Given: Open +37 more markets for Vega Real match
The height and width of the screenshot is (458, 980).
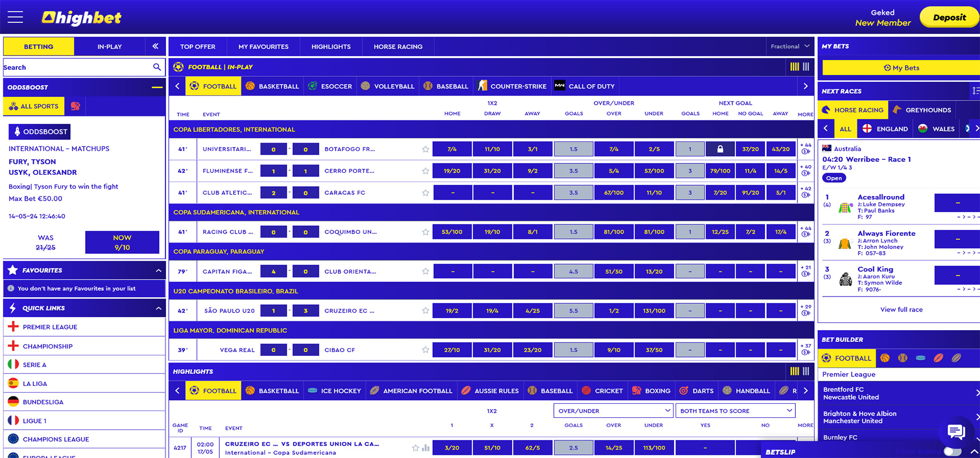Looking at the screenshot, I should pyautogui.click(x=806, y=349).
